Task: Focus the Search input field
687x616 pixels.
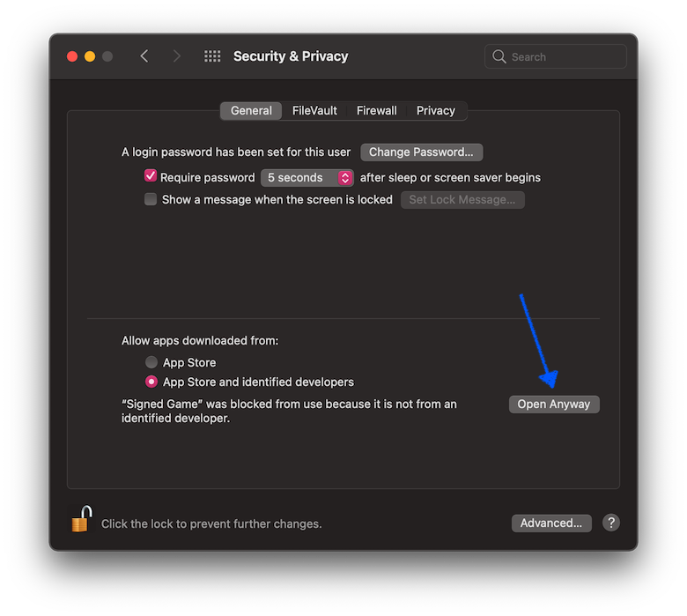Action: coord(565,56)
